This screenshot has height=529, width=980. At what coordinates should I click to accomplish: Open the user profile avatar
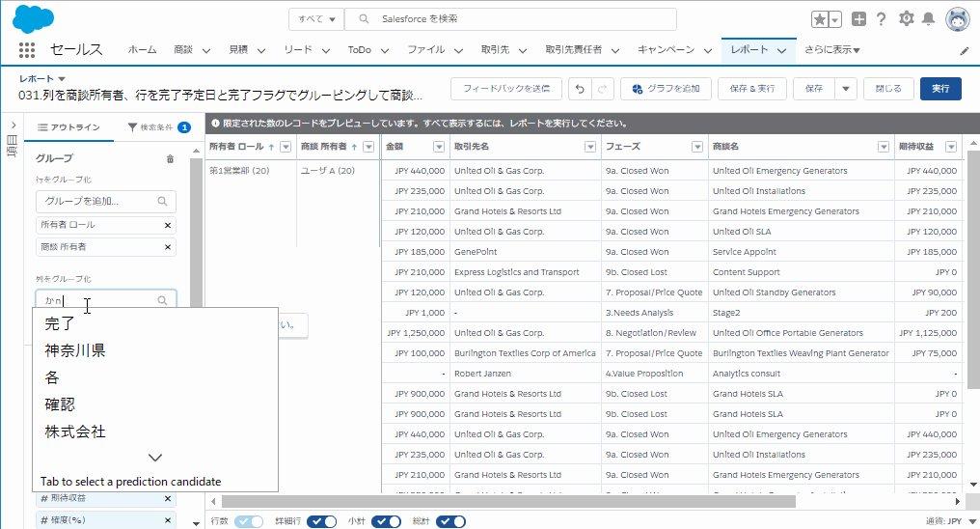958,19
